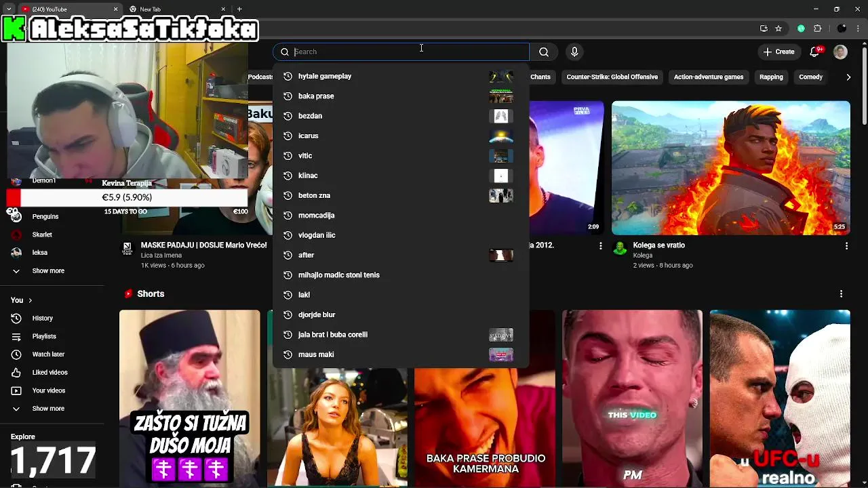This screenshot has width=868, height=488.
Task: Open 'Kolega se vratio' video thumbnail
Action: pyautogui.click(x=731, y=168)
